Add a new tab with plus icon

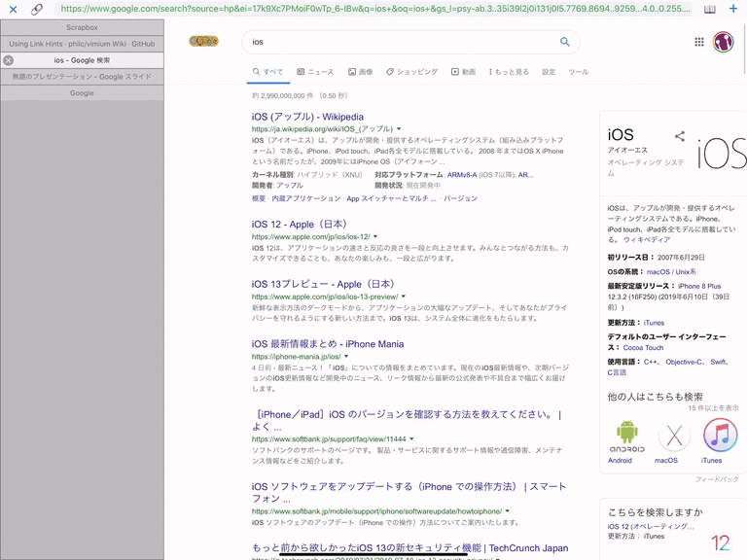click(x=733, y=9)
